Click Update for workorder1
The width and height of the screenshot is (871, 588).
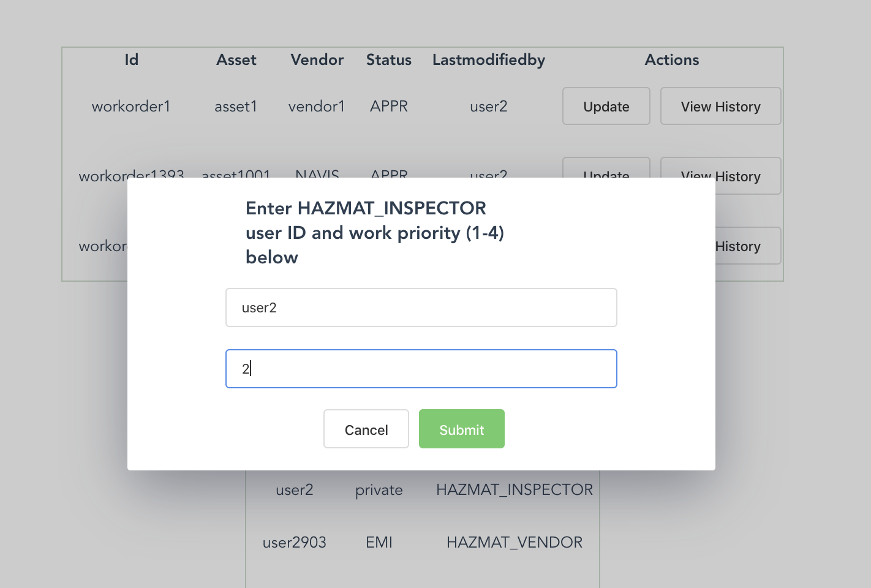pyautogui.click(x=606, y=106)
